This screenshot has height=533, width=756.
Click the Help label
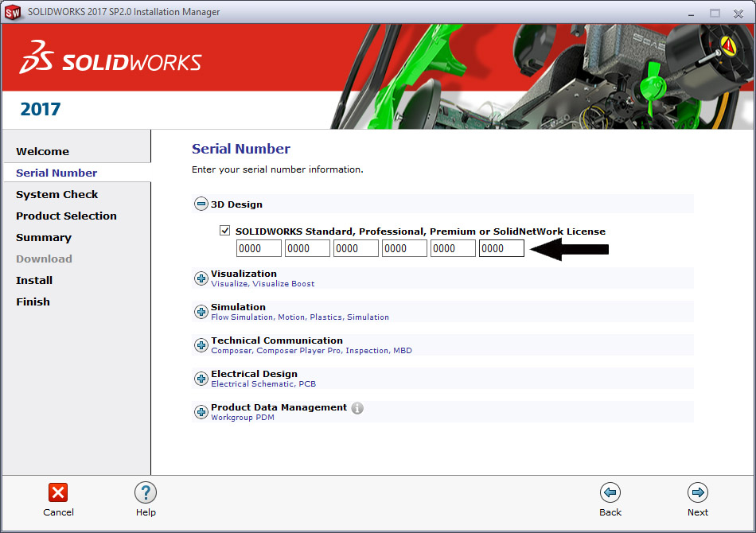pyautogui.click(x=146, y=512)
